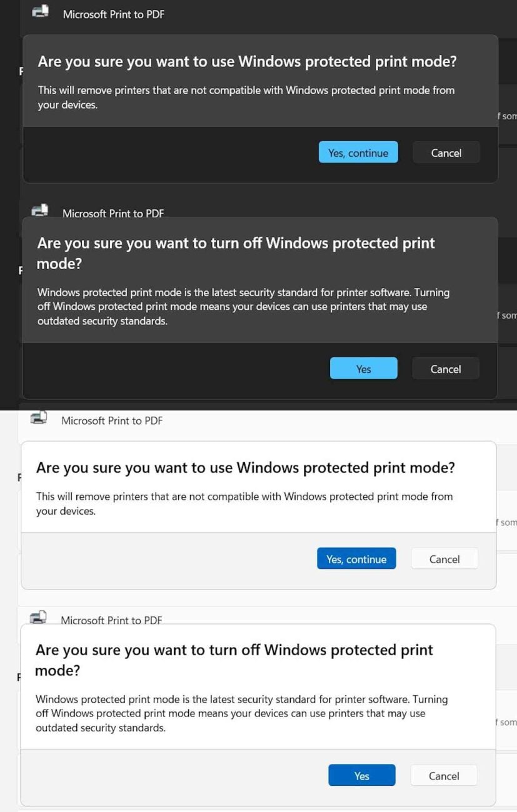This screenshot has width=517, height=812.
Task: Click Cancel in the light use-mode dialog
Action: click(x=444, y=559)
